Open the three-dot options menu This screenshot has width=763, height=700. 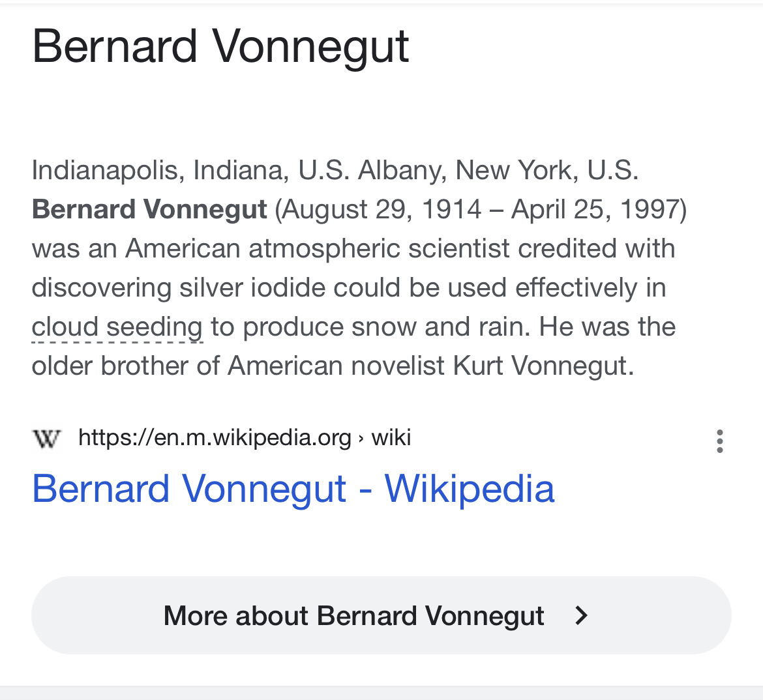point(719,441)
